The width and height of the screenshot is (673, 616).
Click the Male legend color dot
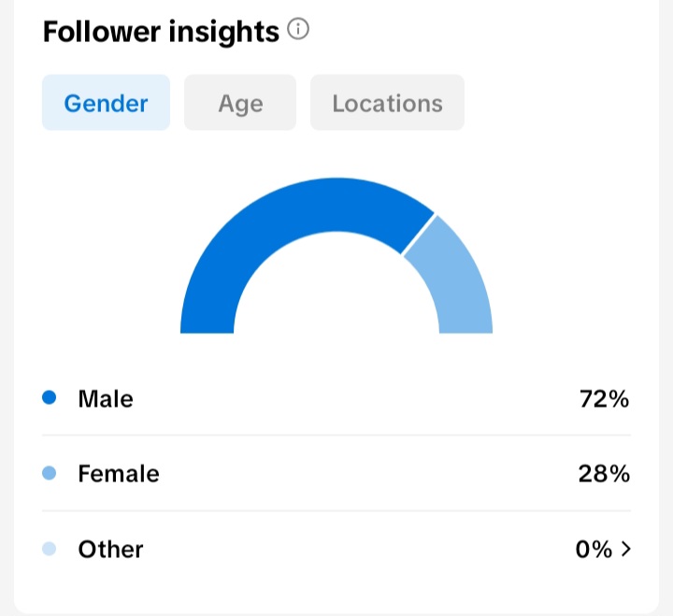pyautogui.click(x=49, y=397)
